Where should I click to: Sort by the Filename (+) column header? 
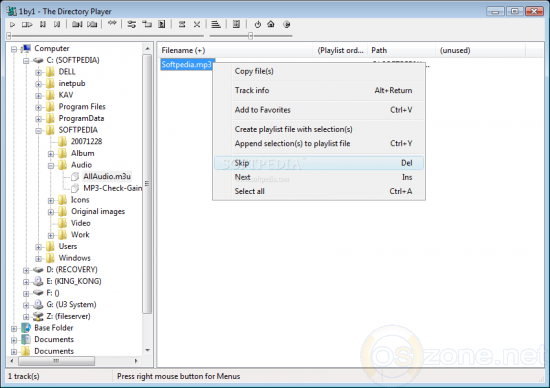click(235, 51)
